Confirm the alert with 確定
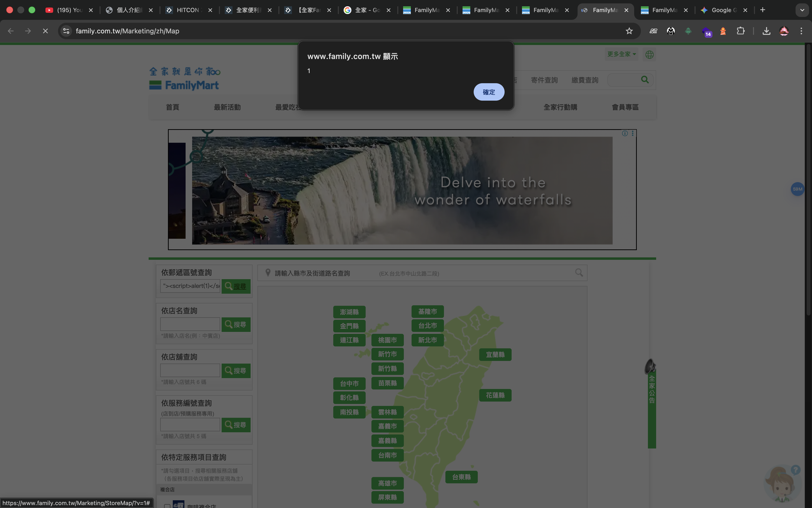Screen dimensions: 812x508 click(489, 92)
